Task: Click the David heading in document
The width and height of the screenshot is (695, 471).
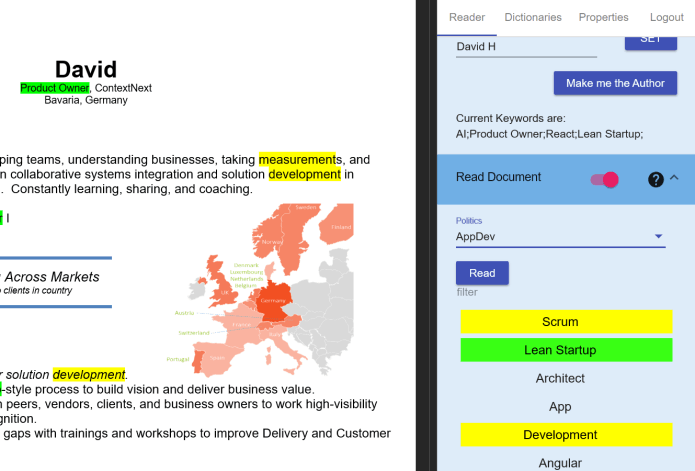Action: point(86,70)
